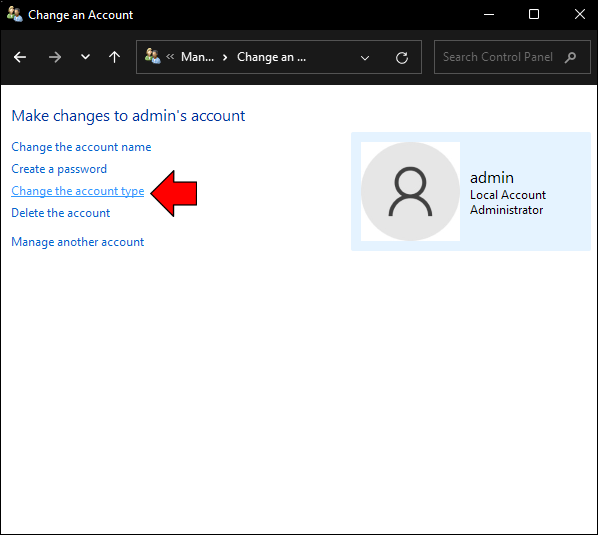Click the admin account profile picture
Screen dimensions: 598x535
(x=410, y=191)
